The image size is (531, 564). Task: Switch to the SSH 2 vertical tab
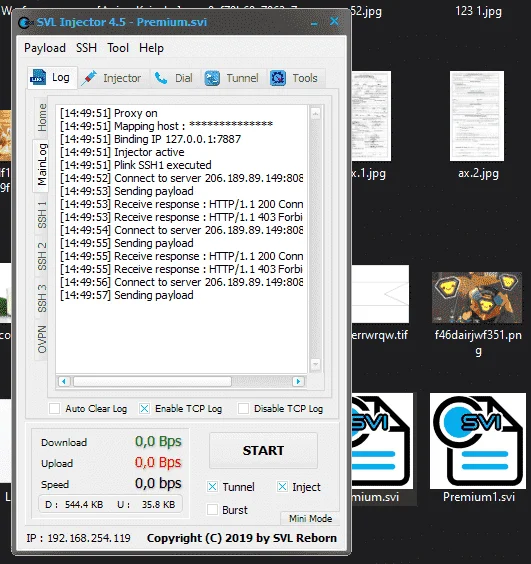(42, 256)
